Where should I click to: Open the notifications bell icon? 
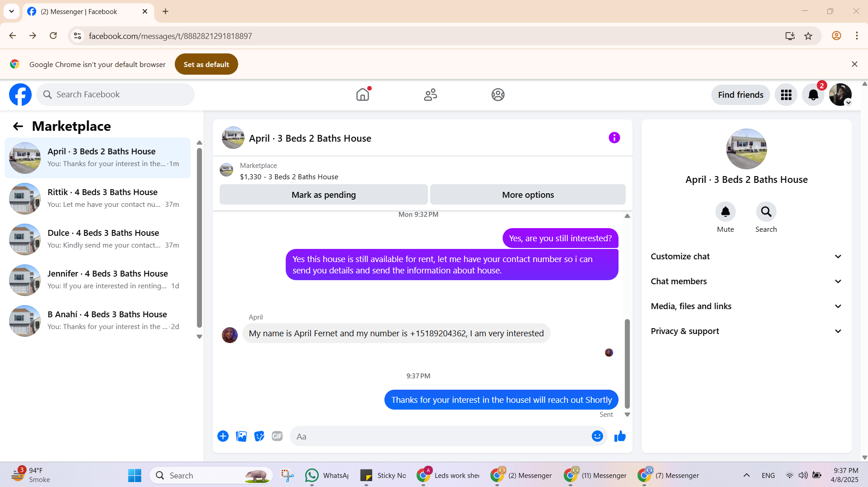pyautogui.click(x=813, y=95)
